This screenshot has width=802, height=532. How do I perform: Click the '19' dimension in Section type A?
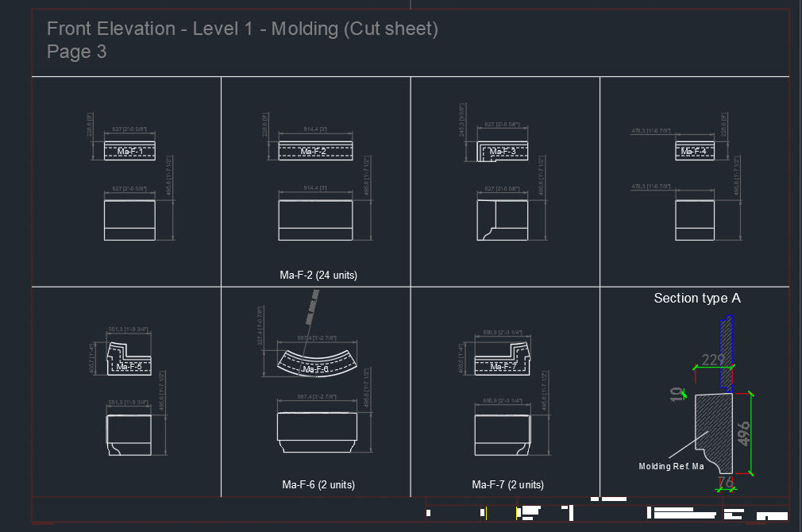(x=677, y=394)
